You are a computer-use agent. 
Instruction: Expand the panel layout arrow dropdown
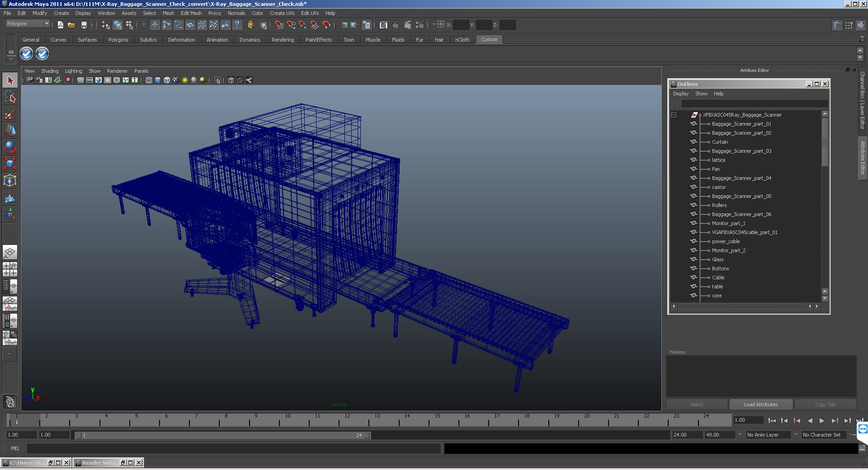click(x=9, y=354)
